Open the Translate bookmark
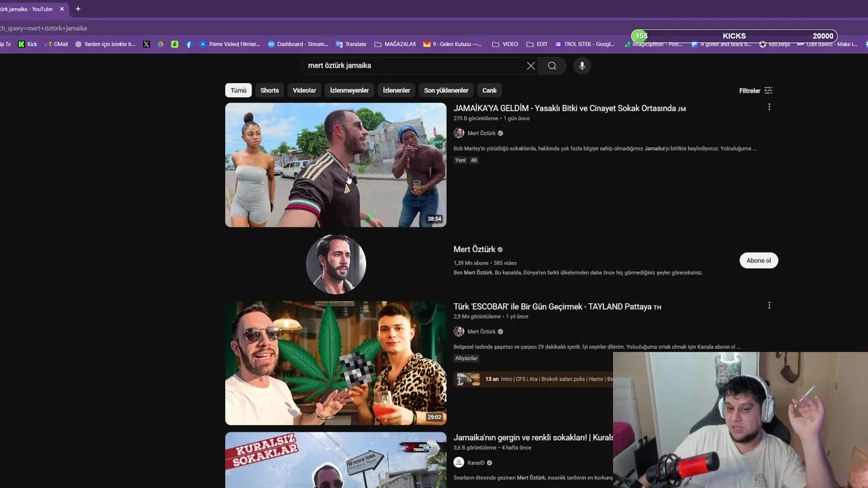Screen dimensions: 868x488 [351, 44]
